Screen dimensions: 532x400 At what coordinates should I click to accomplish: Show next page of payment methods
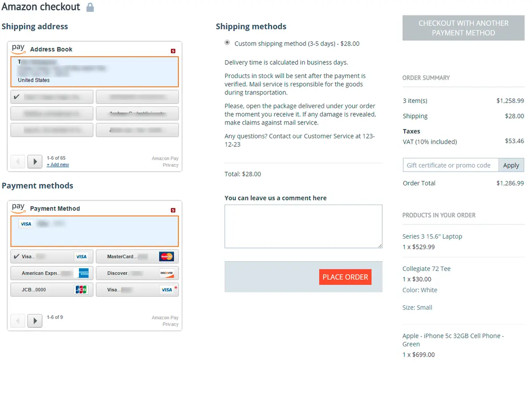coord(35,320)
